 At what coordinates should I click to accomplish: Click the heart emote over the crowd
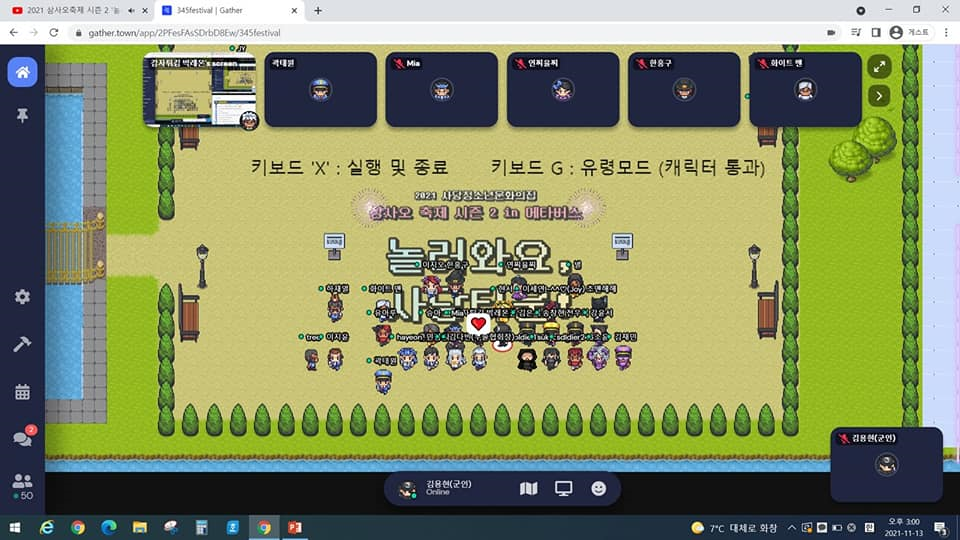(x=478, y=323)
